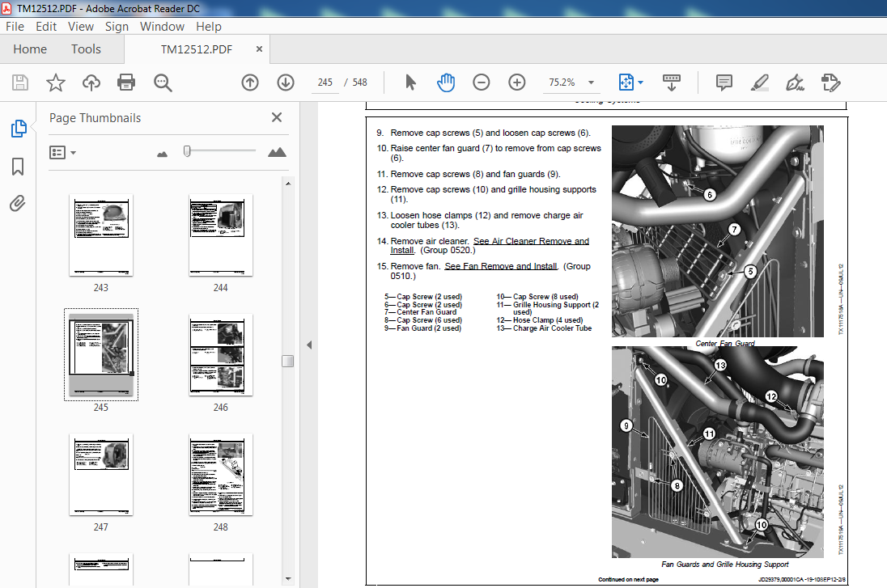The width and height of the screenshot is (887, 588).
Task: Zoom out with the minus icon
Action: tap(482, 82)
